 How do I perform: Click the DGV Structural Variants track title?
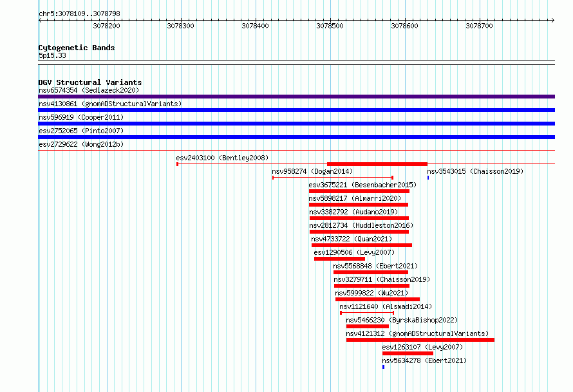tap(90, 82)
